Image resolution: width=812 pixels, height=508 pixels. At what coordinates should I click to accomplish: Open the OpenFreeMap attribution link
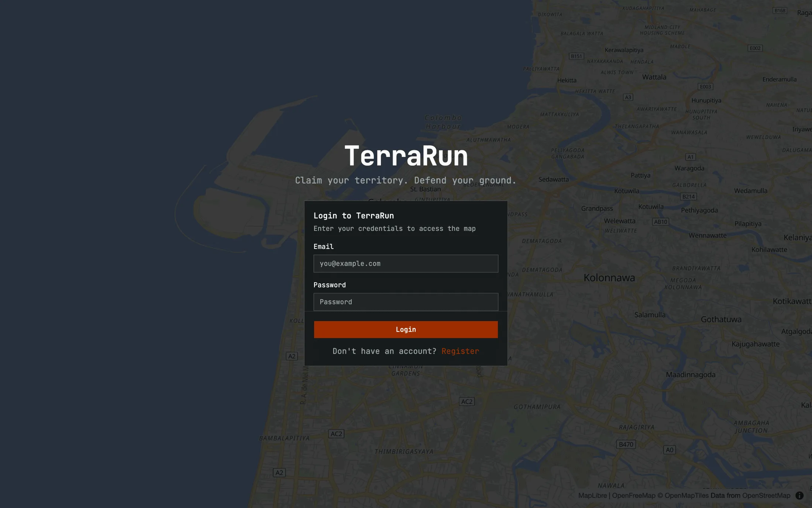coord(634,495)
